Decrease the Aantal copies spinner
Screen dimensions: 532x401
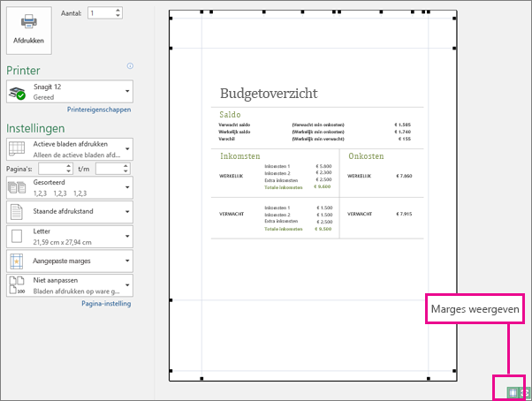118,15
